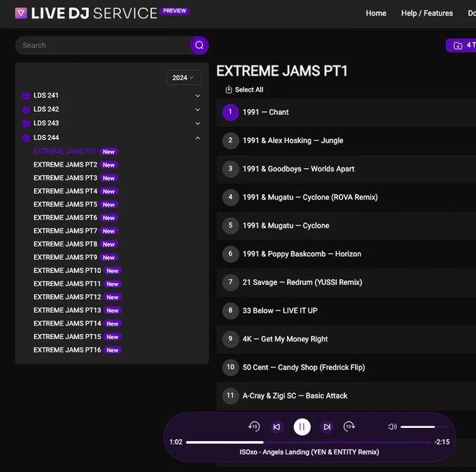476x472 pixels.
Task: Open EXTREME JAMS PT10 playlist
Action: (67, 270)
